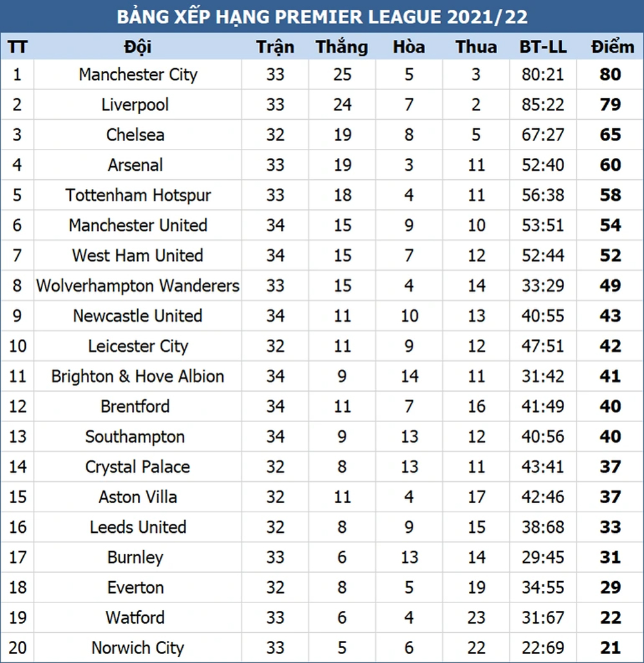Select the Liverpool row team cell

[x=138, y=104]
